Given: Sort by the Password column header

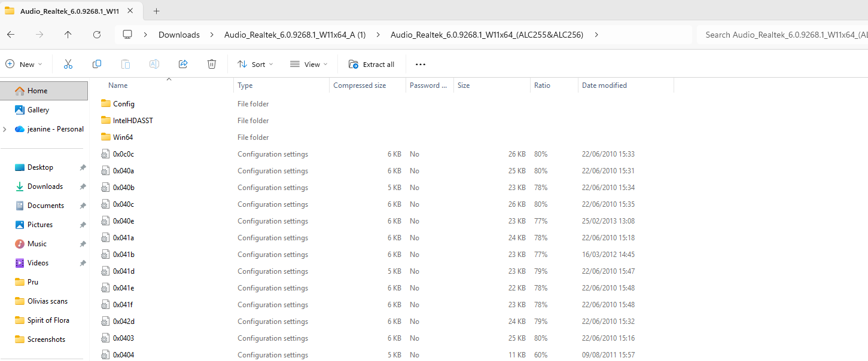Looking at the screenshot, I should click(x=430, y=85).
